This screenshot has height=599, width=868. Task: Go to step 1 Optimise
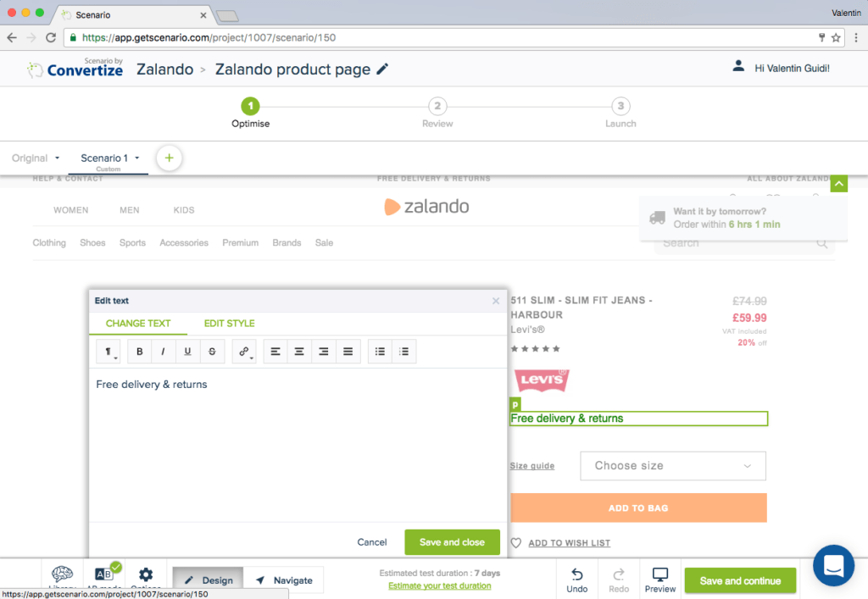pos(250,106)
